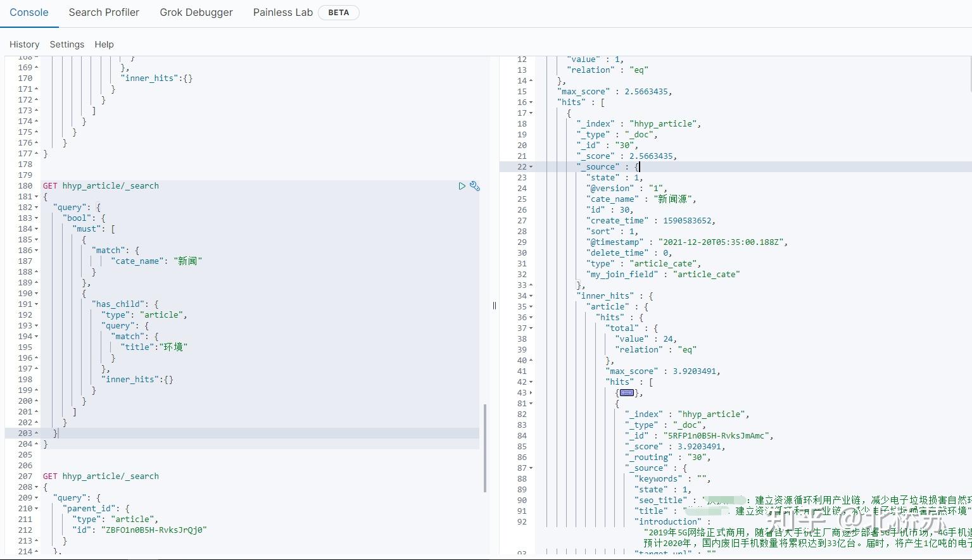Collapse the block at editor line 181
Image resolution: width=972 pixels, height=560 pixels.
pos(36,197)
